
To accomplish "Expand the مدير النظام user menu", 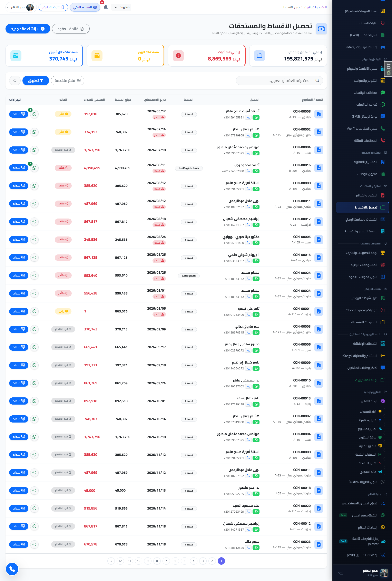I will 20,7.
